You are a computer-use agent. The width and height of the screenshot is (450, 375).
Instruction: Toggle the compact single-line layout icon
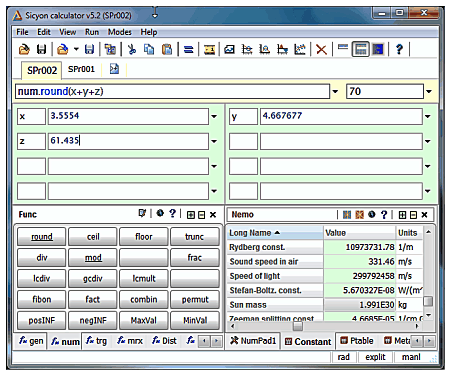coord(343,47)
